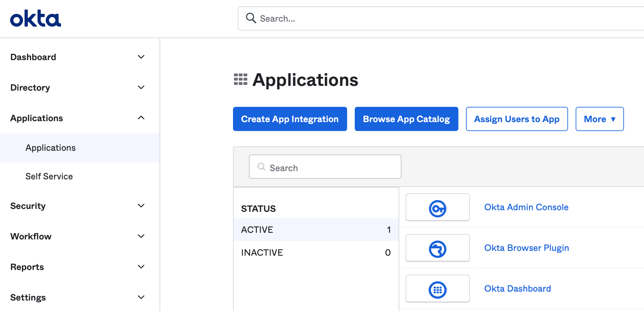Open the Okta Admin Console link

[x=526, y=207]
